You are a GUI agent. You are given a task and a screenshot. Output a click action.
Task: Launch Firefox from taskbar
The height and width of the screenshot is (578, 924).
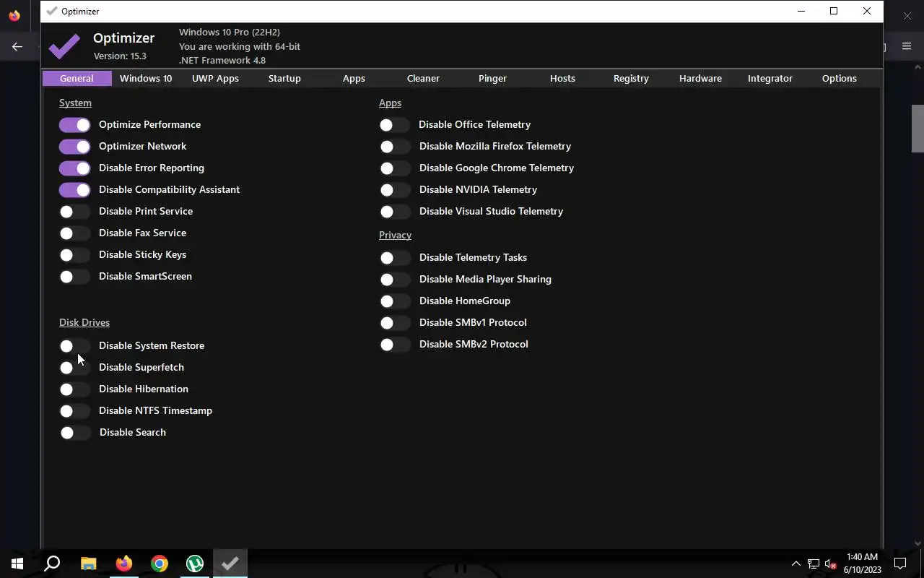[123, 564]
